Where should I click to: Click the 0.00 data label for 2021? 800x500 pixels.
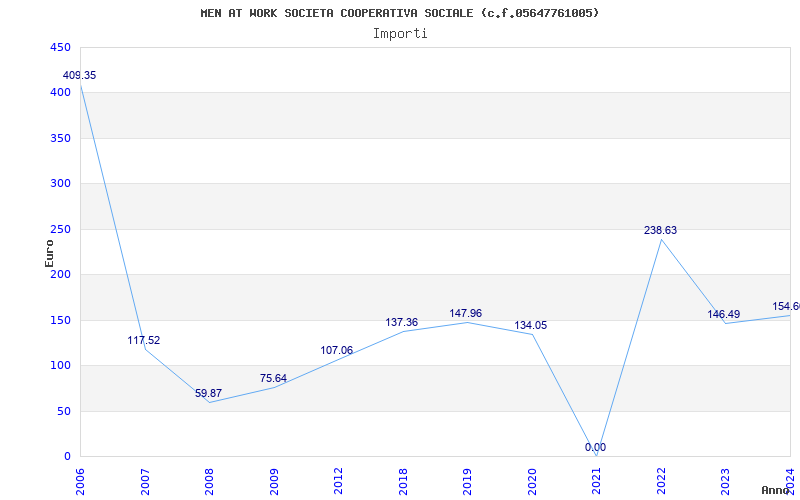[595, 447]
